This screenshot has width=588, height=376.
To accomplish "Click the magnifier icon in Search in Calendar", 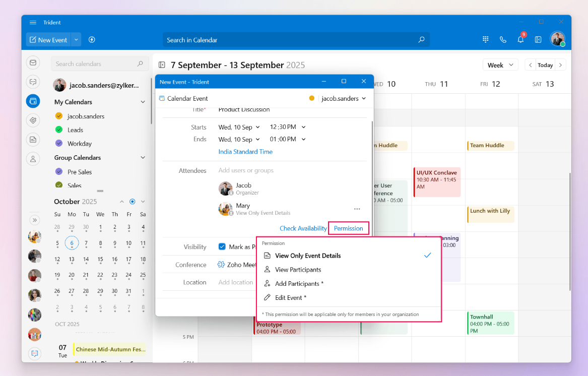I will click(x=421, y=40).
